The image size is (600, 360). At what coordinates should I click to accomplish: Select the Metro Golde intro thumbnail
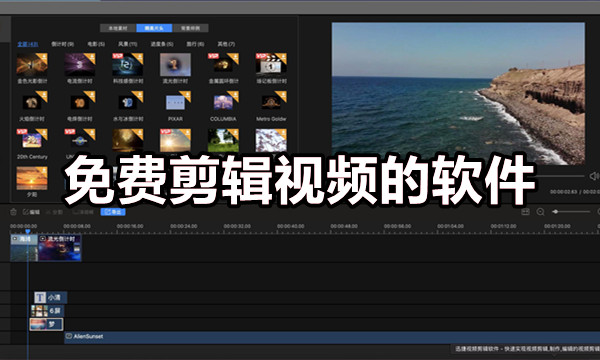pyautogui.click(x=271, y=102)
